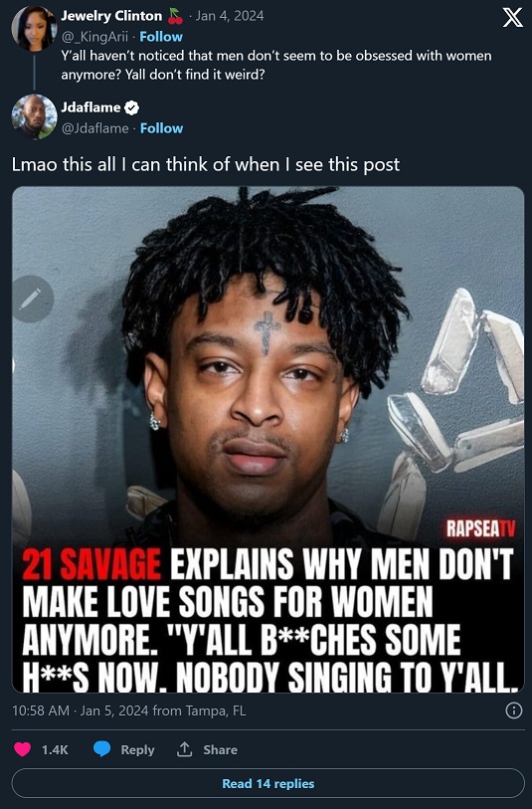Click the blue reply bubble icon

pyautogui.click(x=102, y=749)
